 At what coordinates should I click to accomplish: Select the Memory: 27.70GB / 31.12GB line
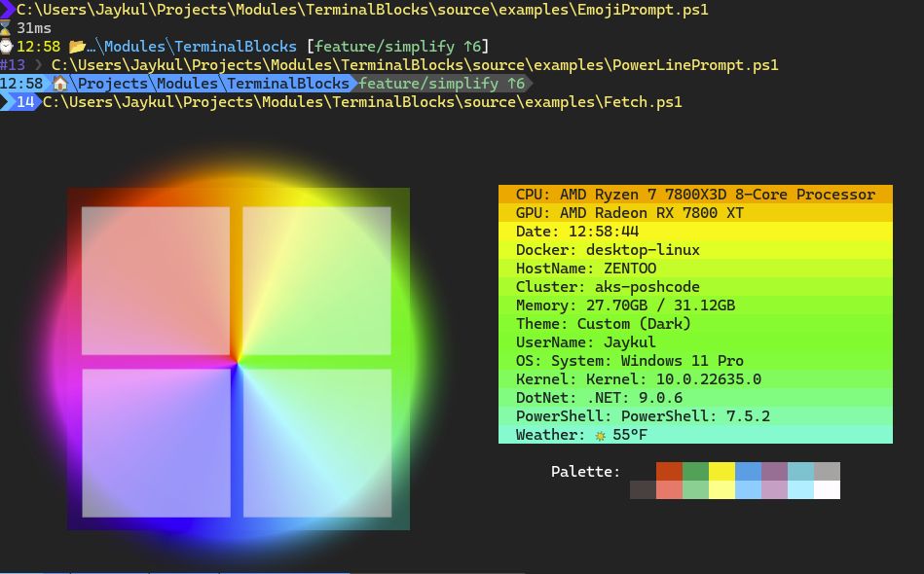[x=695, y=305]
